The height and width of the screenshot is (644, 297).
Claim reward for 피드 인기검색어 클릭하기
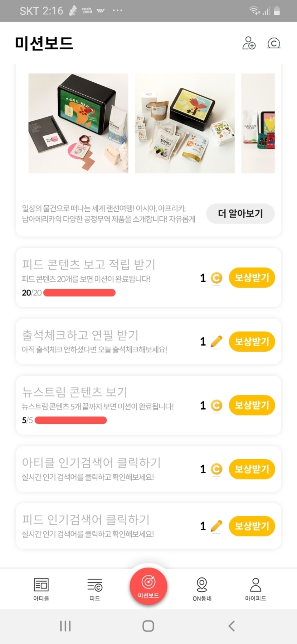coord(252,526)
